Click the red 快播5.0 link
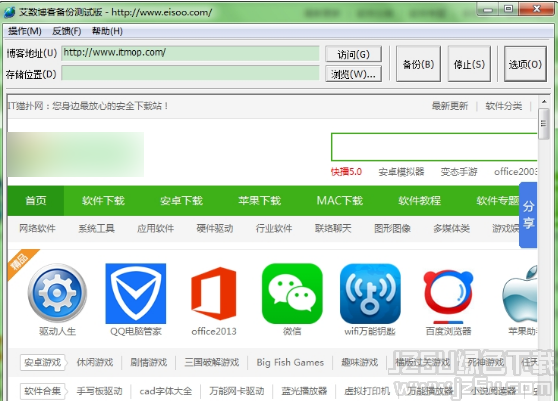 [346, 172]
